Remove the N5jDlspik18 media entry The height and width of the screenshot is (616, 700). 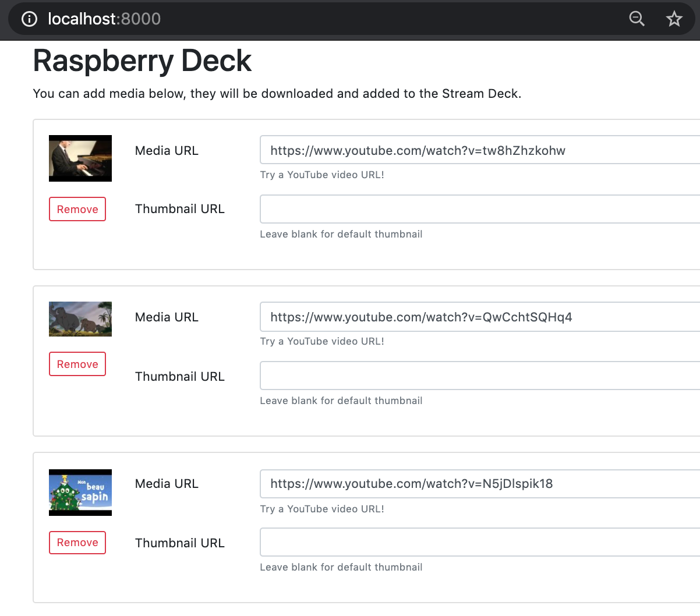(77, 542)
